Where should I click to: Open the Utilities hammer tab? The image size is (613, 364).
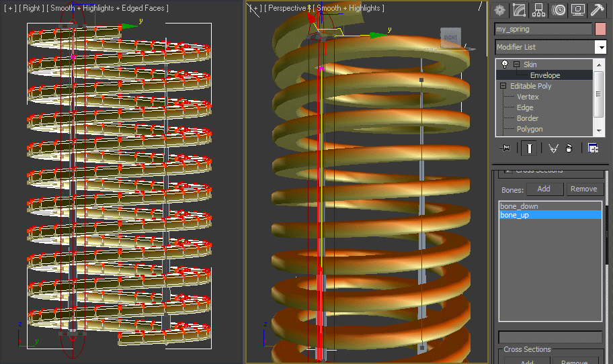click(597, 10)
